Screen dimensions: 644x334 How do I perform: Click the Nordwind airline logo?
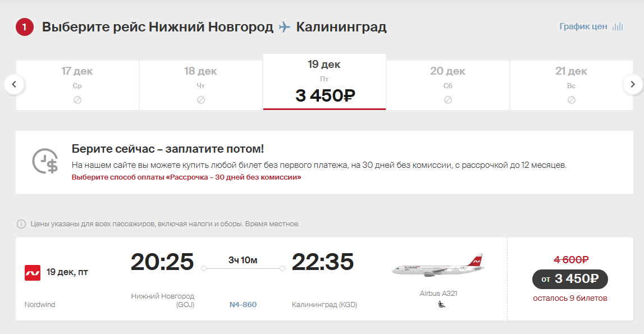(x=33, y=273)
